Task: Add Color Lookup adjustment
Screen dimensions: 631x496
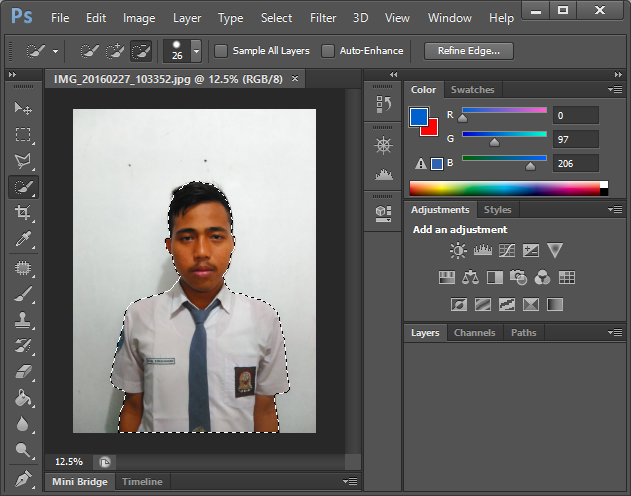Action: pos(567,278)
